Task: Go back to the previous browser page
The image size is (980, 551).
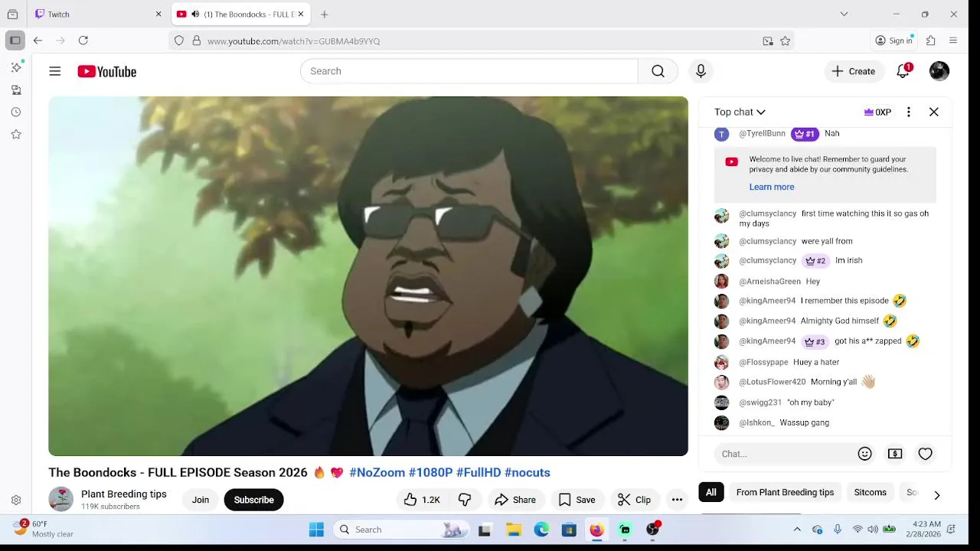Action: [38, 41]
